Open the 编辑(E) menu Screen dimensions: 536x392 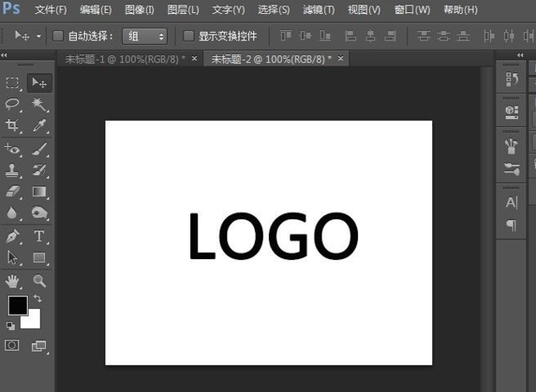95,9
